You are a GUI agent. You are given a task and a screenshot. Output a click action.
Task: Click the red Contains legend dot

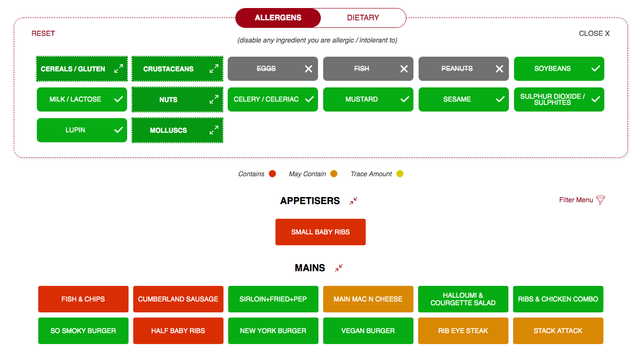[272, 174]
